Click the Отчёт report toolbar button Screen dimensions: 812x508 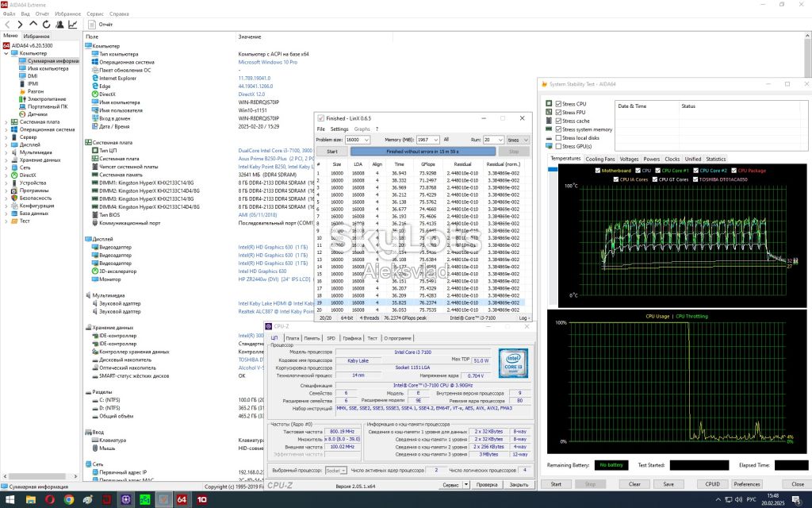(101, 25)
